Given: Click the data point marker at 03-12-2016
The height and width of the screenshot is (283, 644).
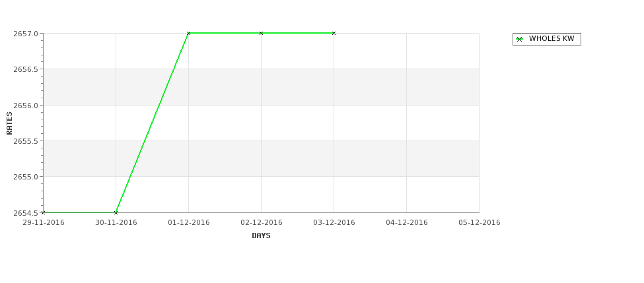Looking at the screenshot, I should [x=334, y=33].
